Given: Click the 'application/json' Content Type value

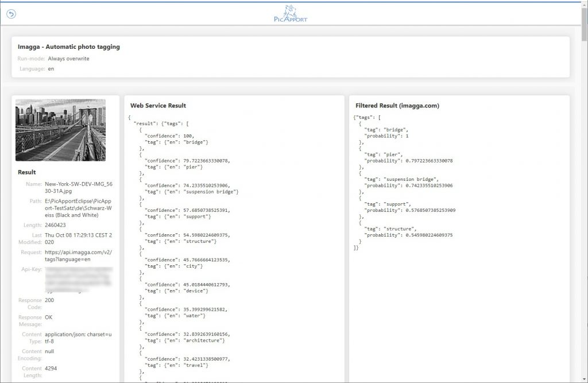Looking at the screenshot, I should [x=79, y=338].
